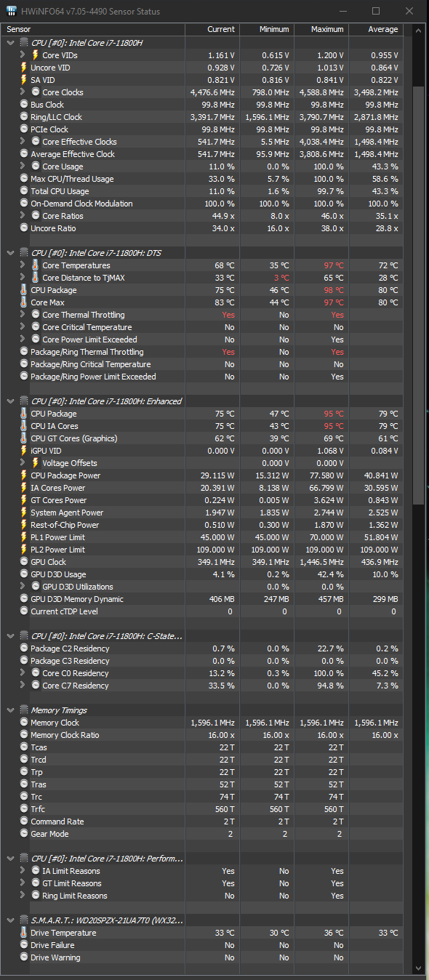Click the CPU IA Cores thermometer icon
The height and width of the screenshot is (980, 429).
click(24, 426)
